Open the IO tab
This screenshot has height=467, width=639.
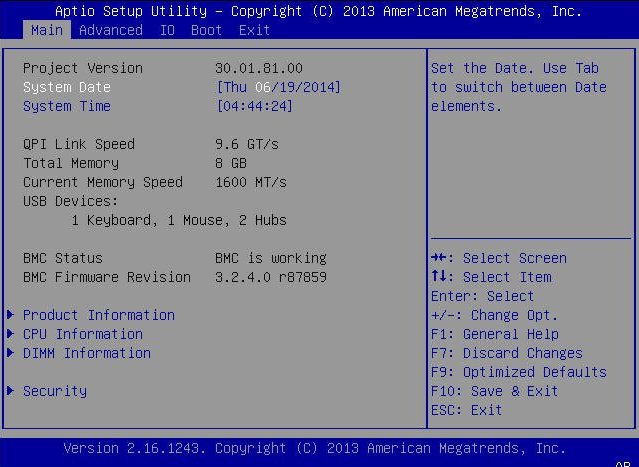coord(167,30)
